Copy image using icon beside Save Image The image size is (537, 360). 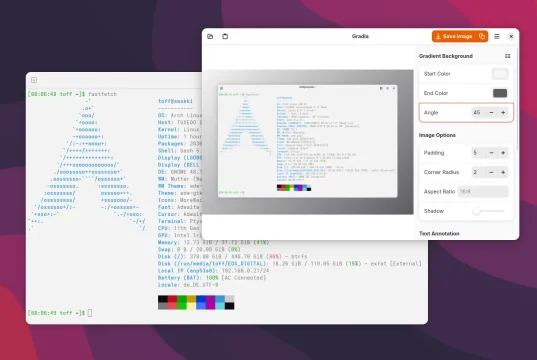(x=482, y=36)
